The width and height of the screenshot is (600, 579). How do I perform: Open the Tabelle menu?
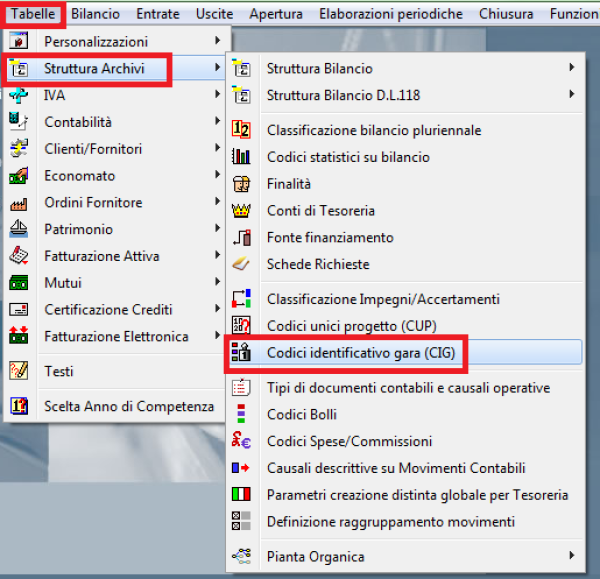(x=33, y=14)
